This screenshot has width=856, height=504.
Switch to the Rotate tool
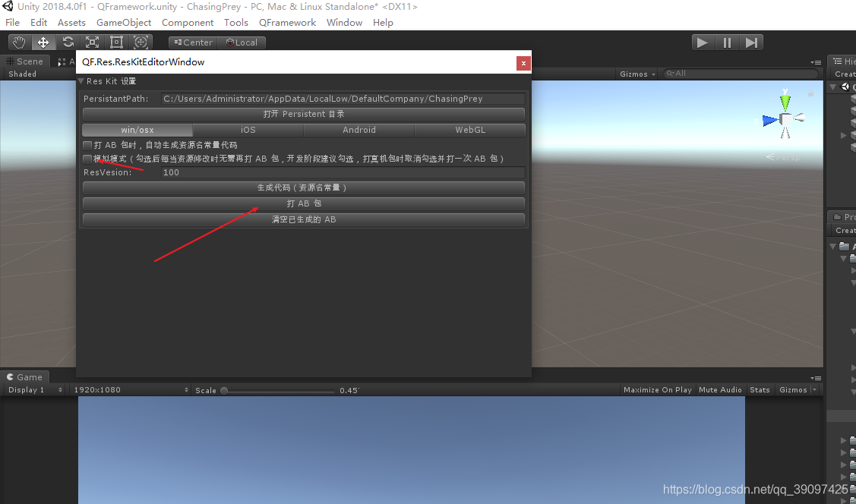tap(68, 42)
